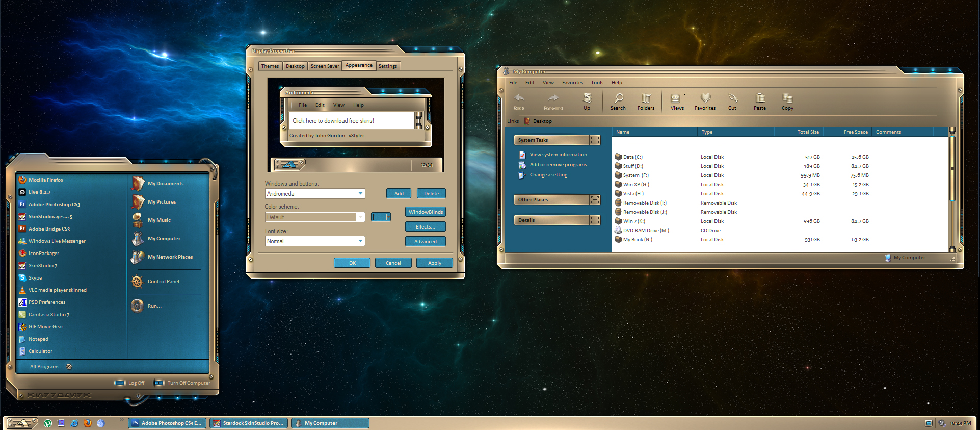Click Internet Explorer quick launch icon

[x=74, y=423]
